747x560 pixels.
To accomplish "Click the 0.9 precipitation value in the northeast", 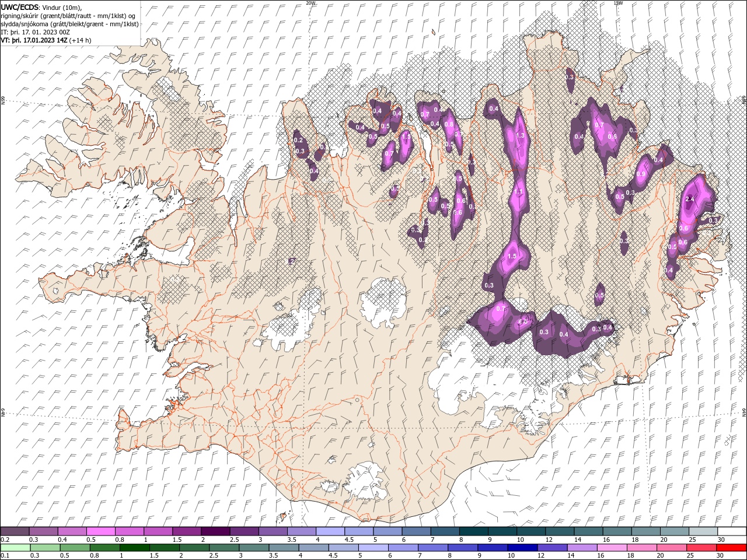I will click(x=641, y=174).
